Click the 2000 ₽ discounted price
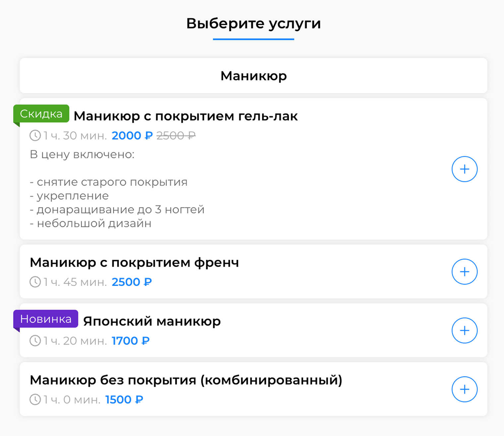 tap(132, 136)
